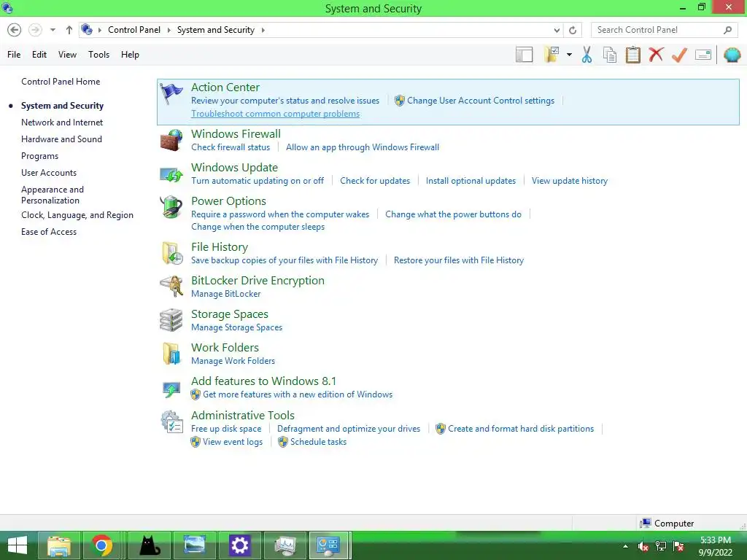Open the File menu
747x560 pixels.
pos(14,55)
